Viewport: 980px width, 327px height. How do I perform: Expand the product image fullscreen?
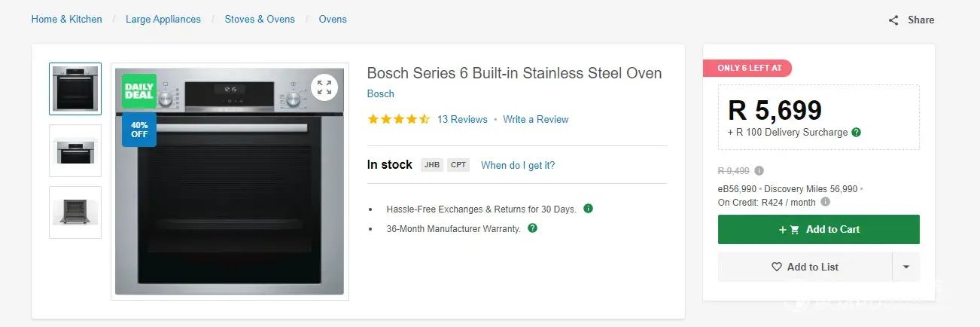tap(324, 87)
